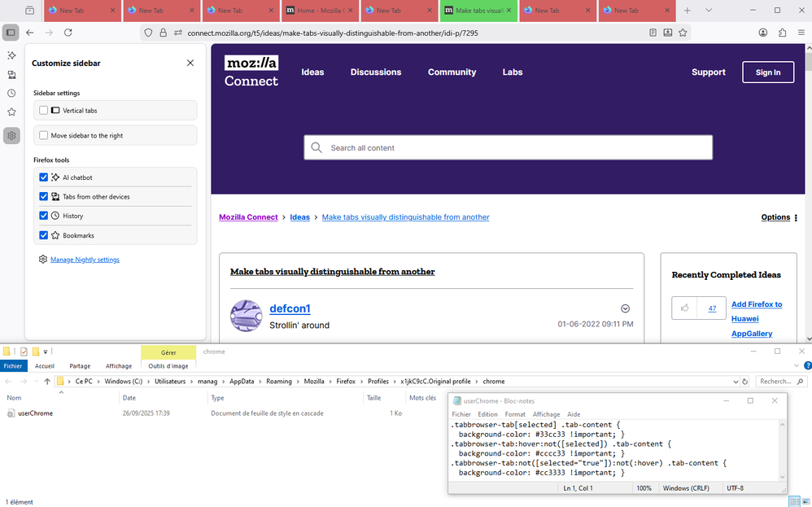Select the userChrome file in Explorer
This screenshot has width=812, height=507.
[35, 413]
